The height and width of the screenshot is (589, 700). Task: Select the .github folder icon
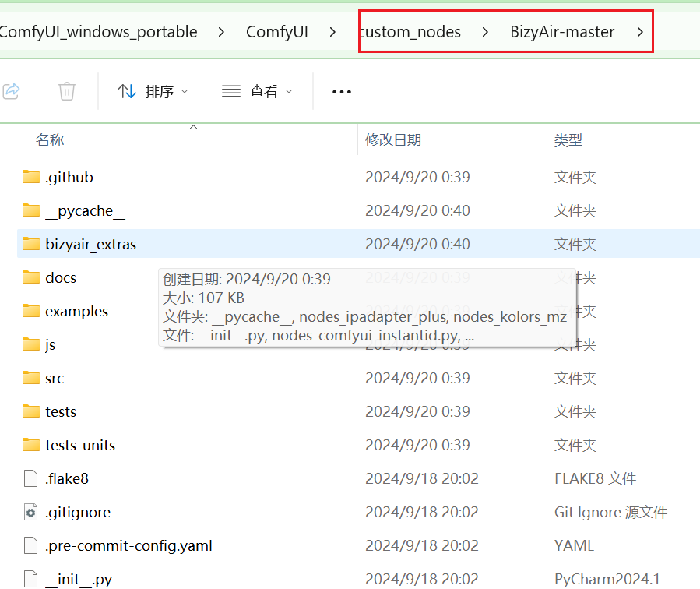coord(31,177)
